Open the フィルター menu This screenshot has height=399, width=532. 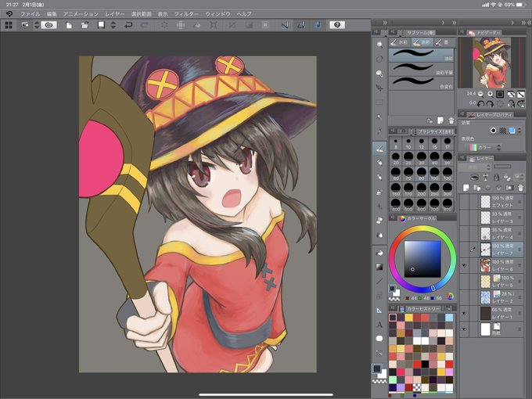[x=186, y=14]
